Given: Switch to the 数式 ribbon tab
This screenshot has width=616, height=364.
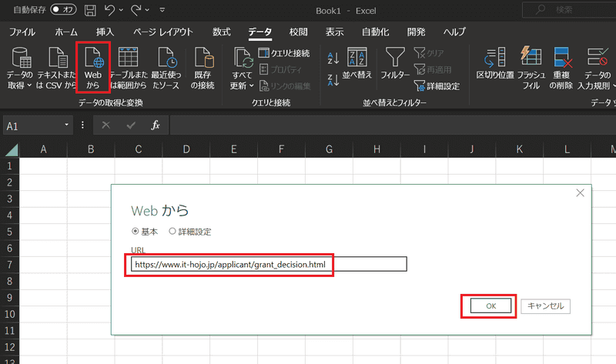Looking at the screenshot, I should tap(222, 32).
